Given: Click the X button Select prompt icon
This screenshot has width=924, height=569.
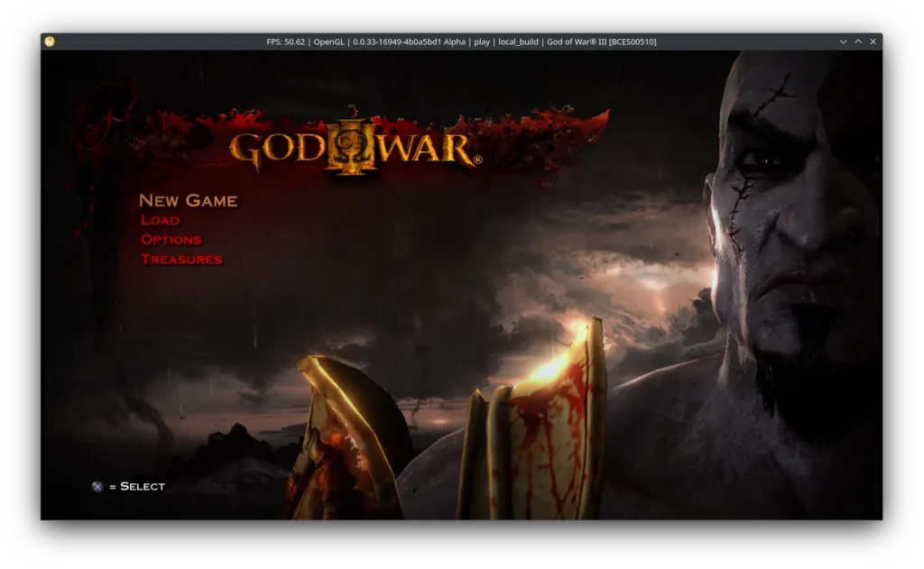Looking at the screenshot, I should [97, 487].
